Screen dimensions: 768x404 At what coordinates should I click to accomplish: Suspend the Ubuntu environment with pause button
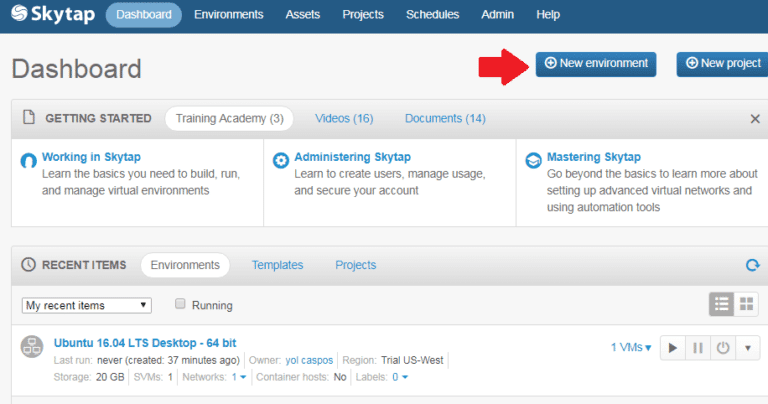coord(698,348)
